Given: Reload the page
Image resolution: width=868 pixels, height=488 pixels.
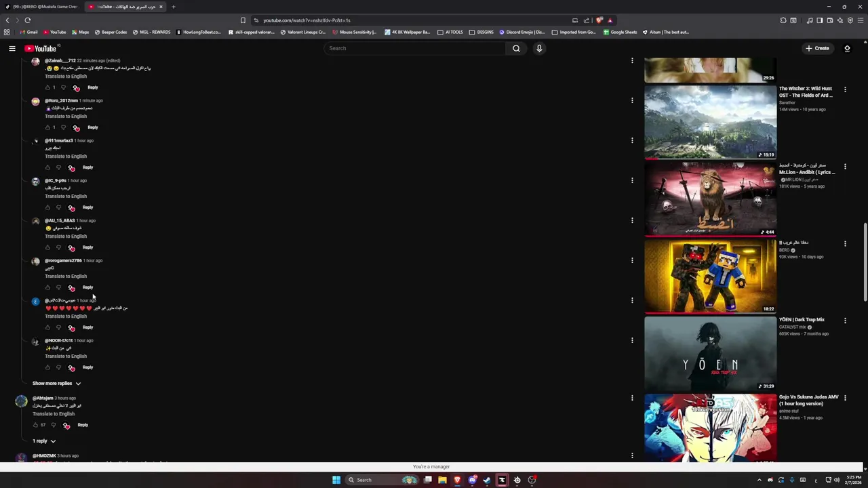Looking at the screenshot, I should click(x=27, y=20).
